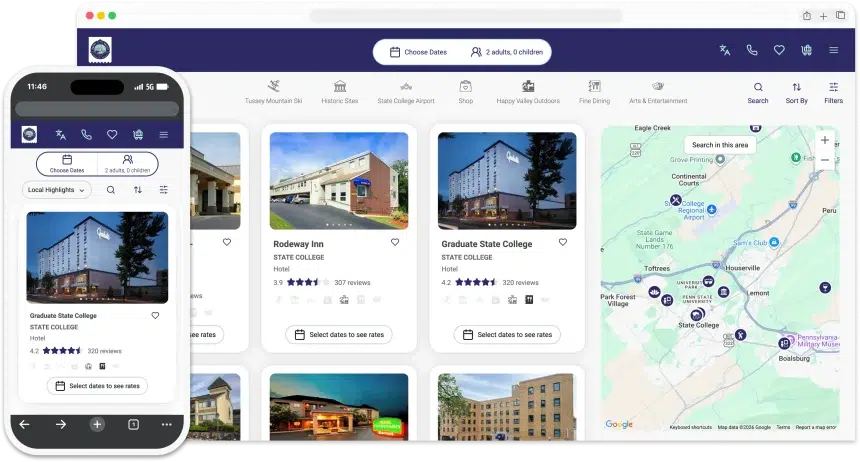Select the State College Airport category
Screen dimensions: 860x462
click(x=406, y=92)
